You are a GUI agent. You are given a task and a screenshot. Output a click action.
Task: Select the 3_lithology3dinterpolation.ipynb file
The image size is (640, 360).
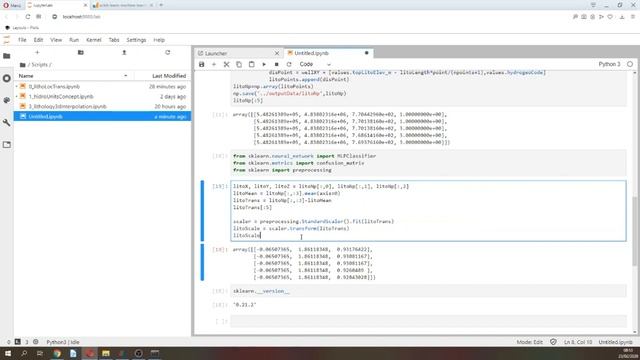pos(102,106)
